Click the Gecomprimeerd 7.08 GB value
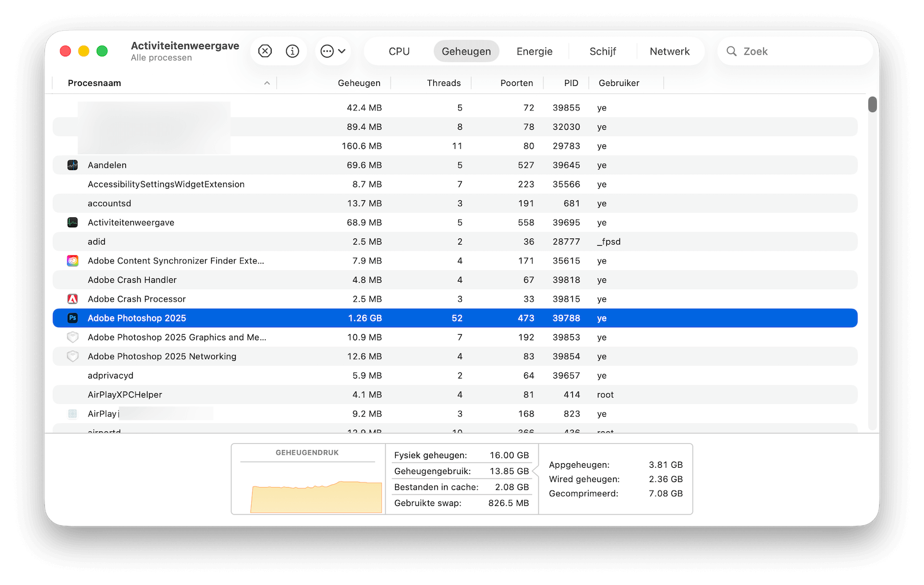This screenshot has height=585, width=924. pyautogui.click(x=666, y=493)
